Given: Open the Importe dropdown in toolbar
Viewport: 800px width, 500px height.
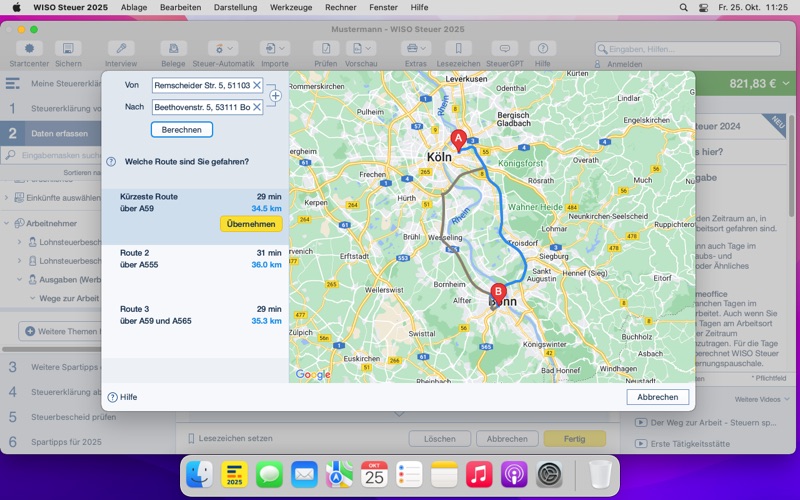Looking at the screenshot, I should (274, 48).
